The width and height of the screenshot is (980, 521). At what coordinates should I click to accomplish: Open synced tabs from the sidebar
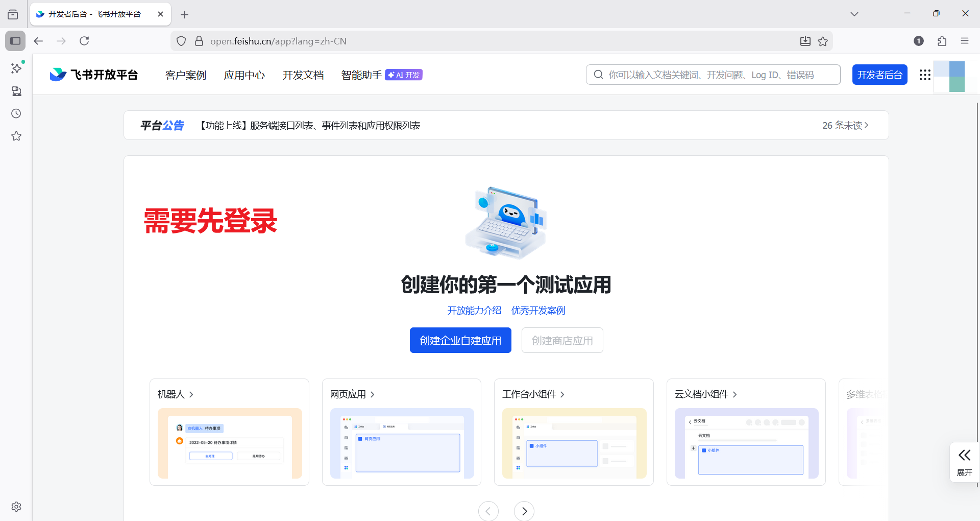tap(15, 91)
